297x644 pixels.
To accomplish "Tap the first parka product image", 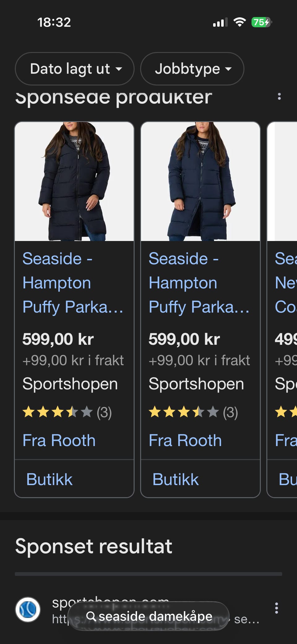I will tap(74, 181).
